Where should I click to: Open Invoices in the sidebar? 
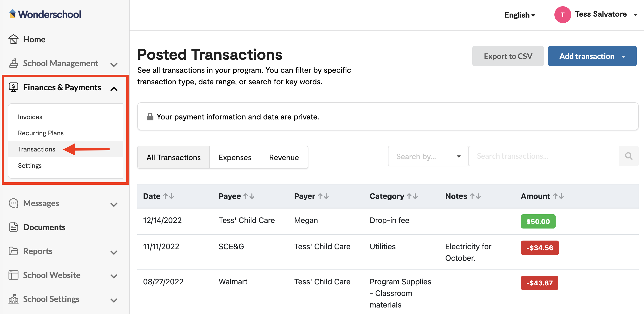click(30, 117)
